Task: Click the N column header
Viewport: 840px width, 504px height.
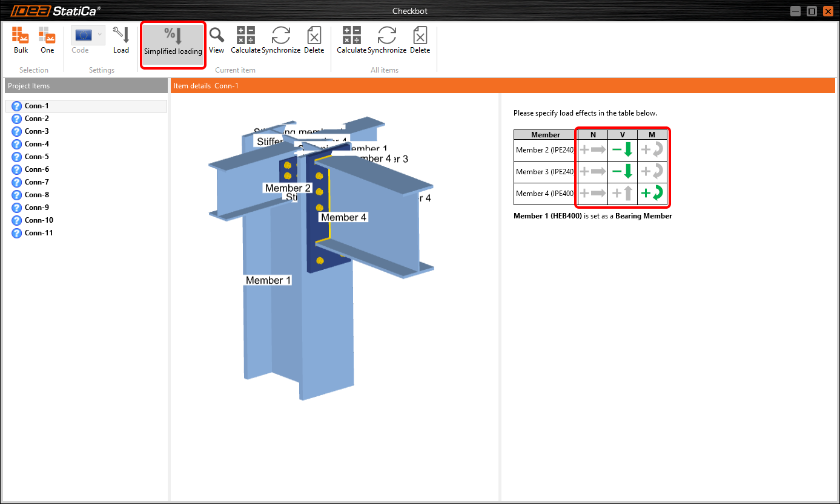Action: [x=593, y=135]
